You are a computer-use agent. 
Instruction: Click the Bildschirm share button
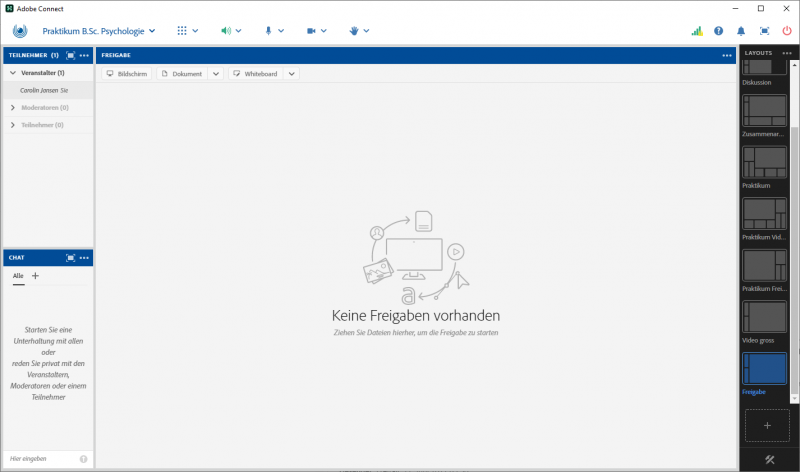pos(127,74)
